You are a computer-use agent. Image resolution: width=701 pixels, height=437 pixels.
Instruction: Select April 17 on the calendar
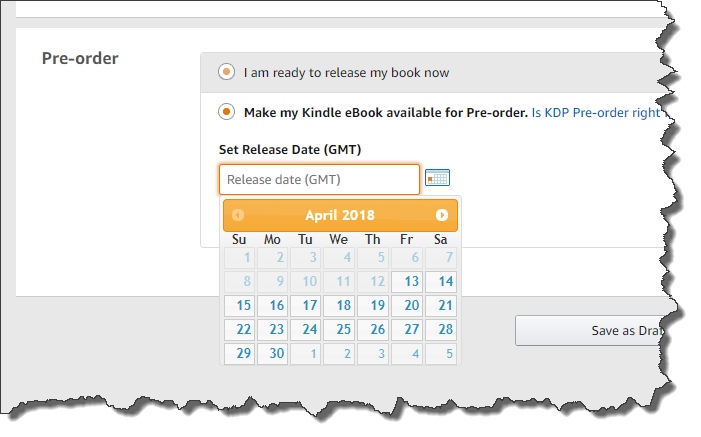305,305
